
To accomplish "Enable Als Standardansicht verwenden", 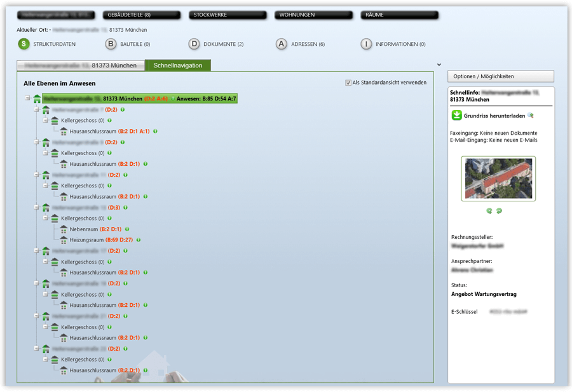I will click(x=348, y=82).
